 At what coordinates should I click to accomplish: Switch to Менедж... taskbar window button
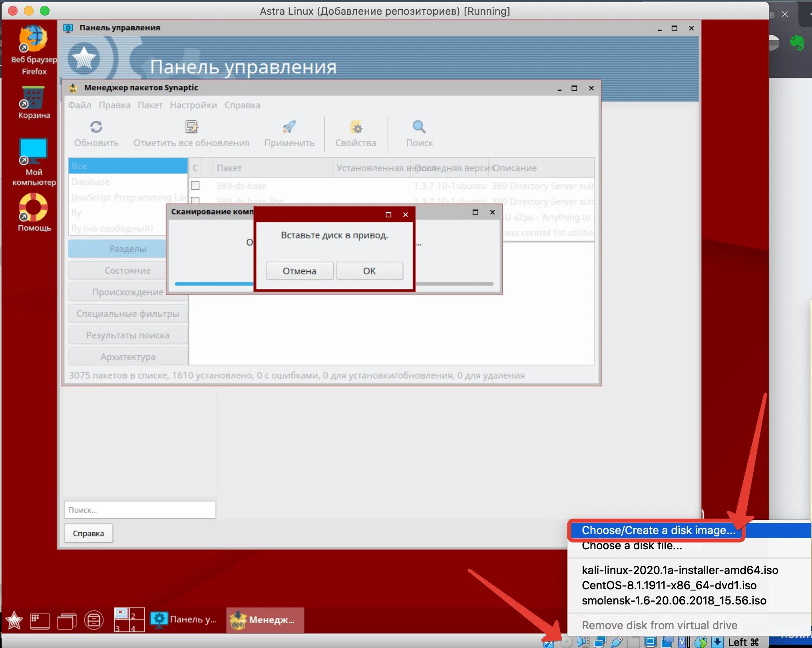[265, 620]
